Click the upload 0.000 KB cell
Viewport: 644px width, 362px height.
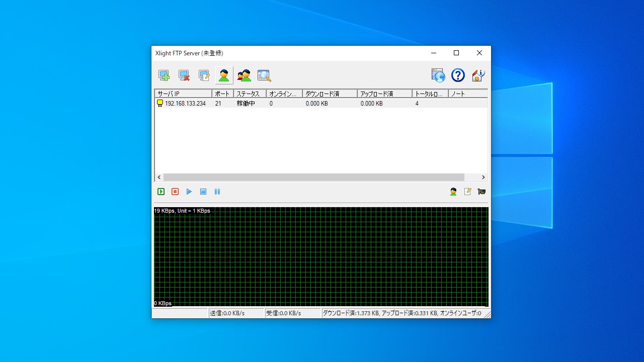click(372, 104)
